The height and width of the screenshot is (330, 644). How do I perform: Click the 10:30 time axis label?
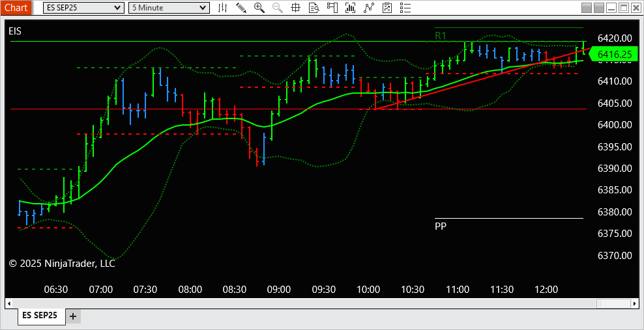pyautogui.click(x=413, y=290)
